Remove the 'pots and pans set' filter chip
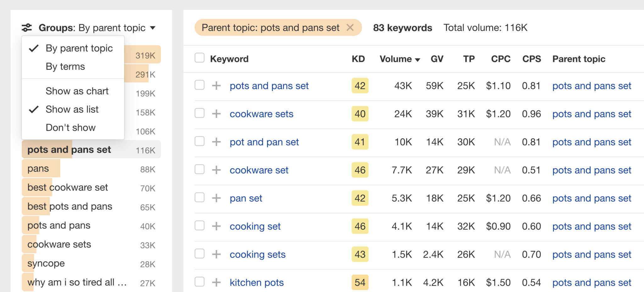 350,28
